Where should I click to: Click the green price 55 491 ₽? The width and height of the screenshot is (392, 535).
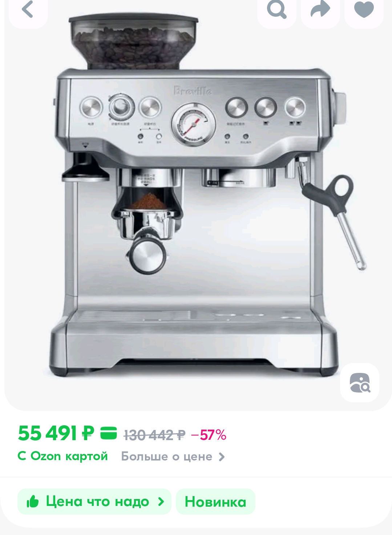tap(56, 433)
